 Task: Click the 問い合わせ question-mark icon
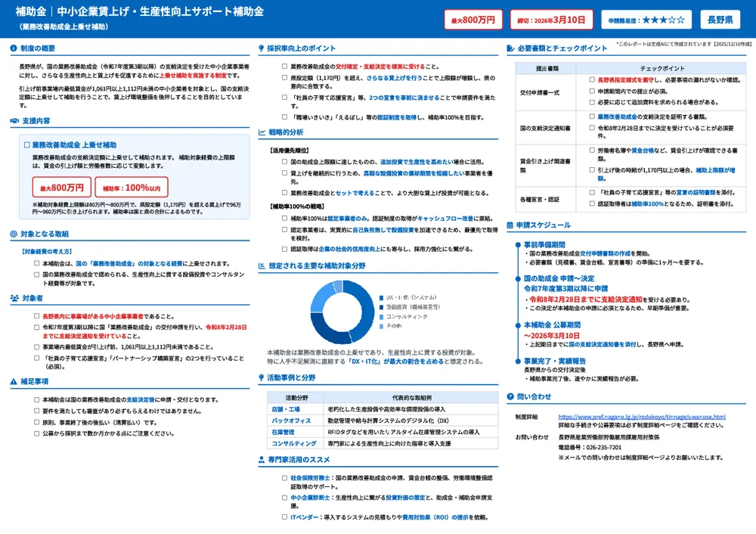click(511, 396)
